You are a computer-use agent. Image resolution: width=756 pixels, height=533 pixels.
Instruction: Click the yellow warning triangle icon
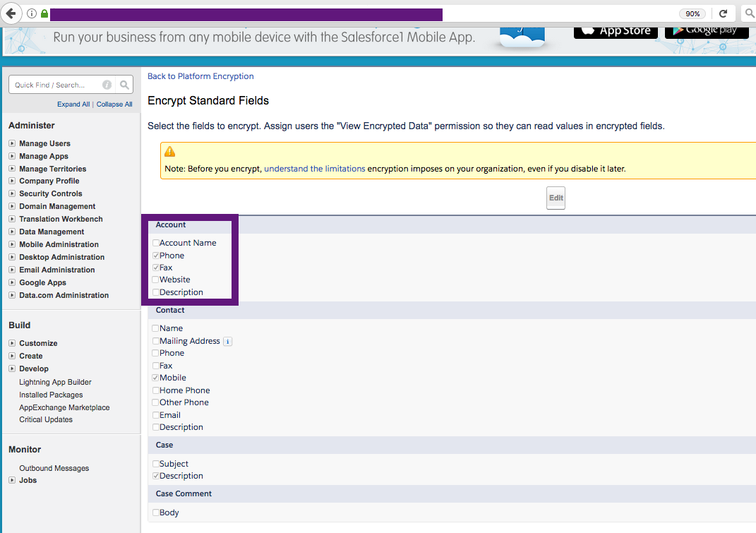[x=169, y=152]
